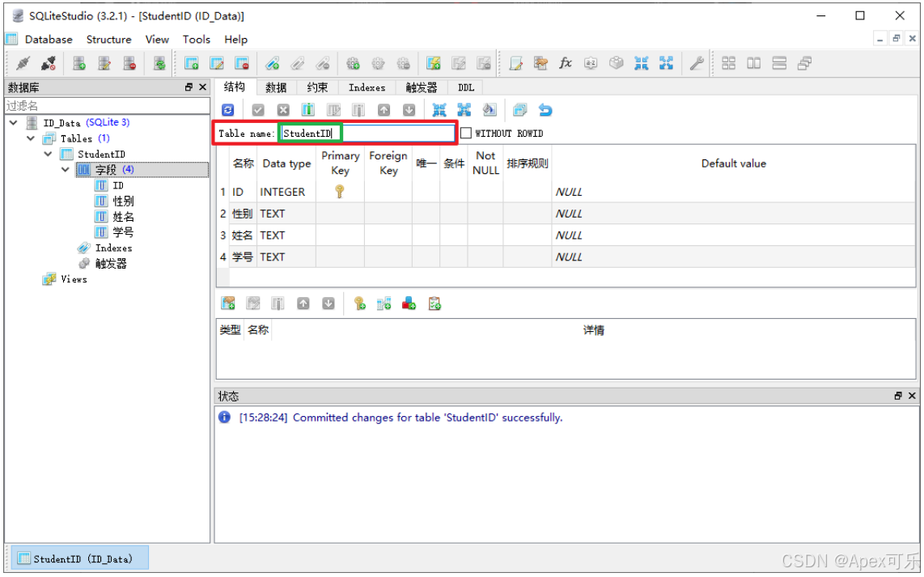Select the 性别 column in tree
This screenshot has width=924, height=577.
pyautogui.click(x=122, y=201)
